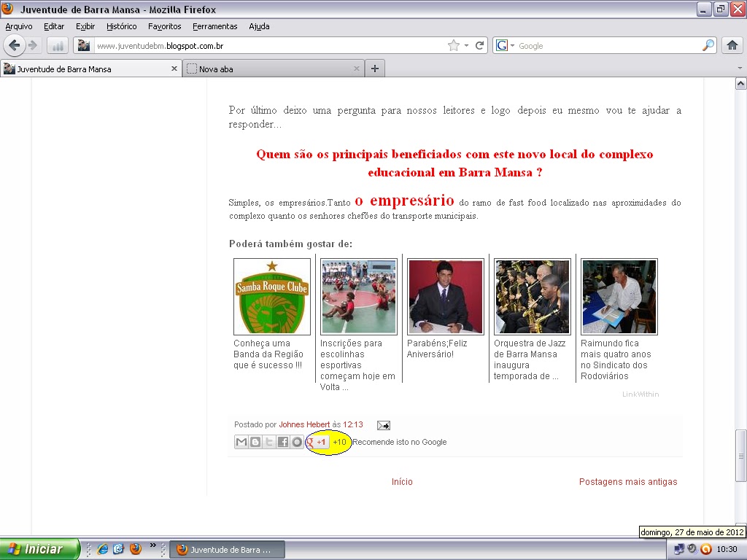The width and height of the screenshot is (747, 560).
Task: Close the Juventude de Barra Mansa tab
Action: coord(174,69)
